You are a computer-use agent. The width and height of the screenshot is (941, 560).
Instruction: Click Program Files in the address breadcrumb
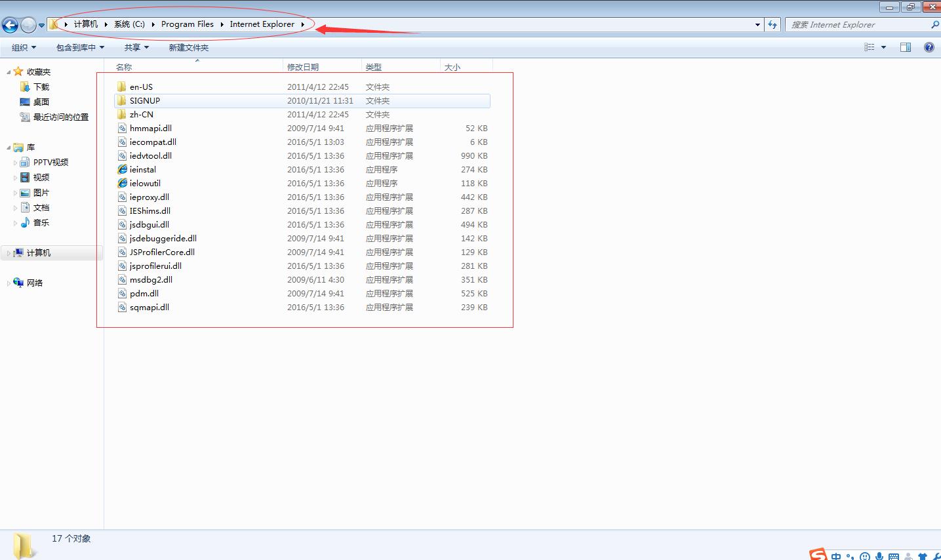point(187,24)
